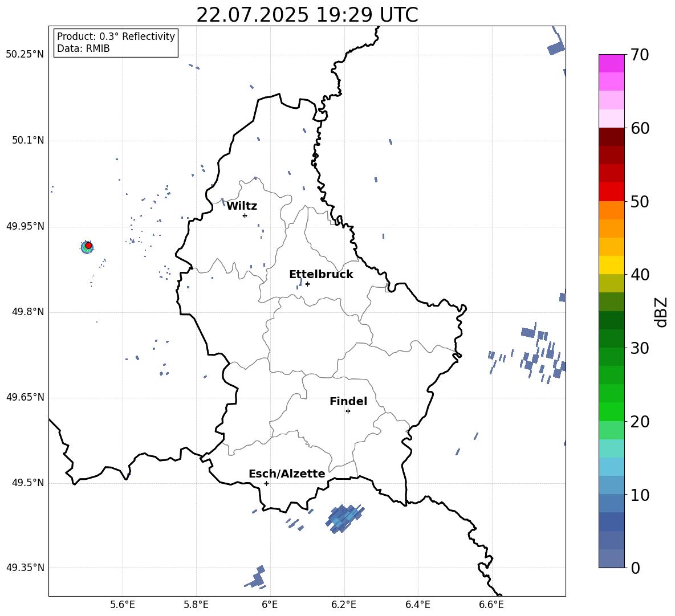Click the 49.5°N latitude label
The width and height of the screenshot is (675, 616).
point(28,483)
